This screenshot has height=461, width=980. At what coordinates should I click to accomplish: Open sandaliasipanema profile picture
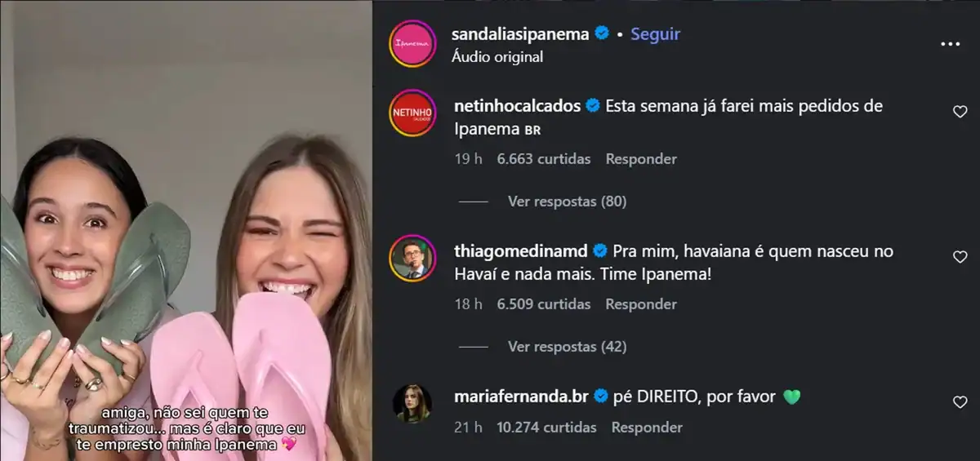tap(412, 43)
